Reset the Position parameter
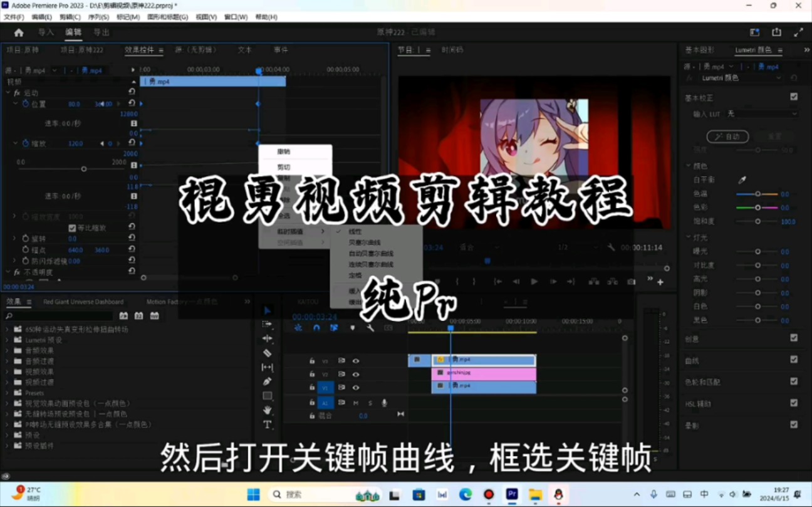This screenshot has width=812, height=507. pyautogui.click(x=132, y=103)
